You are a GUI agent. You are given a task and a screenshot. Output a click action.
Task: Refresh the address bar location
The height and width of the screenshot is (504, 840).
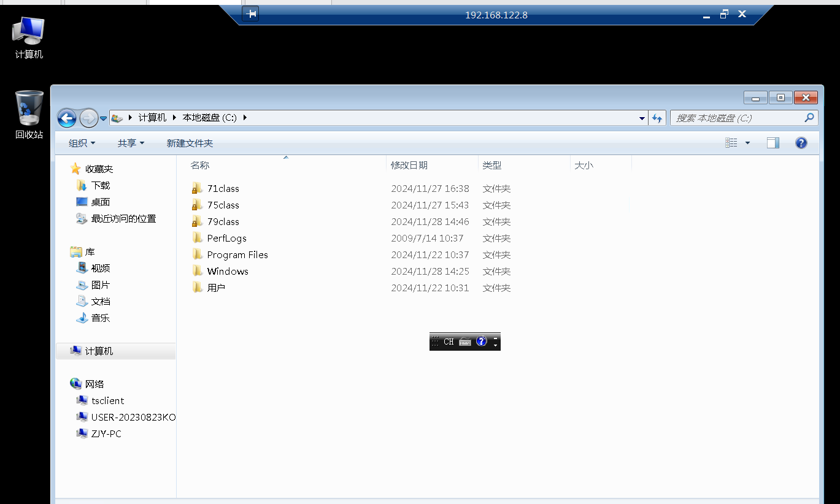[657, 118]
